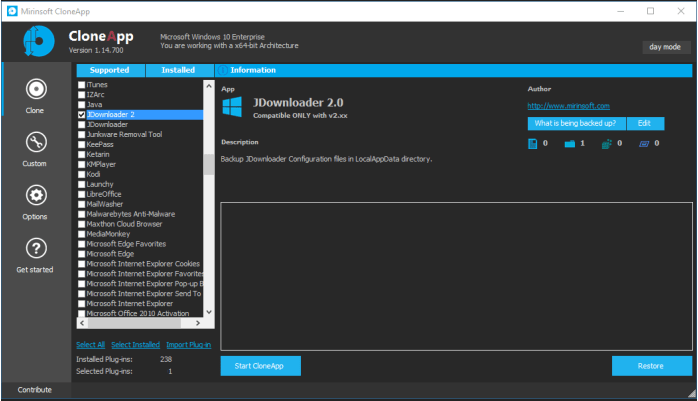
Task: Minimize the CloneApp window
Action: (x=621, y=11)
